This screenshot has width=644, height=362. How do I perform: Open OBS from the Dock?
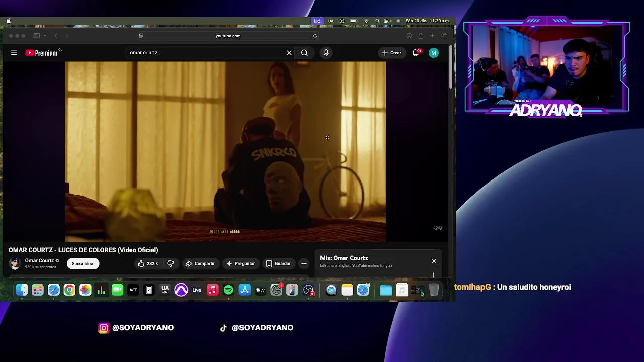click(x=308, y=290)
